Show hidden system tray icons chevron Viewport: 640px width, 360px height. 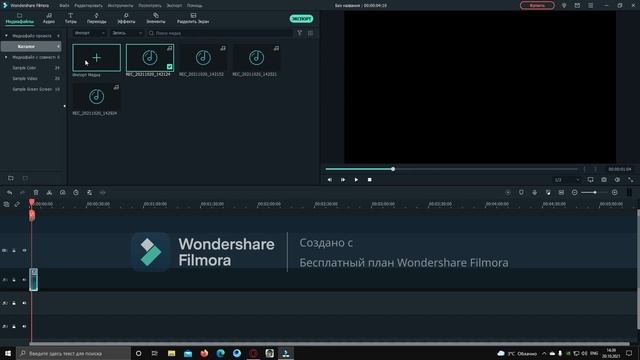pos(544,353)
